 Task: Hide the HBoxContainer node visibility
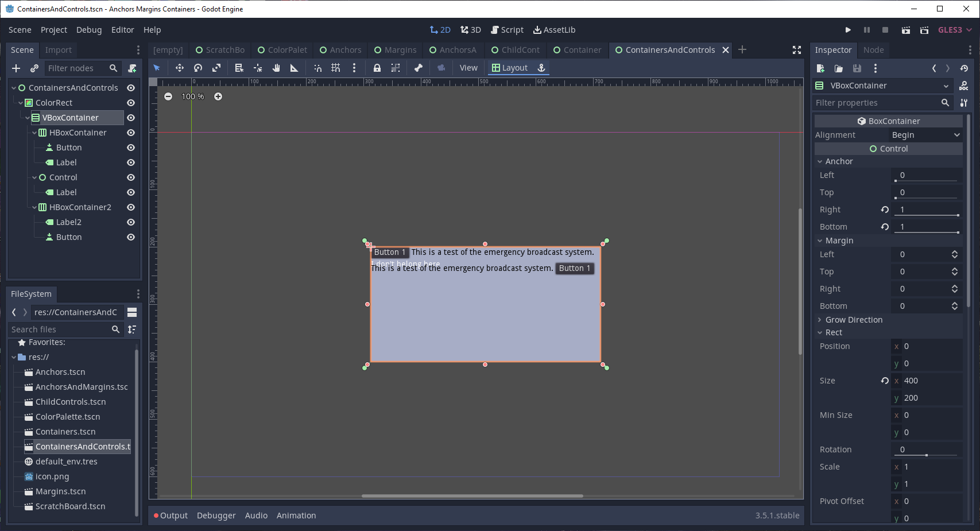click(131, 133)
